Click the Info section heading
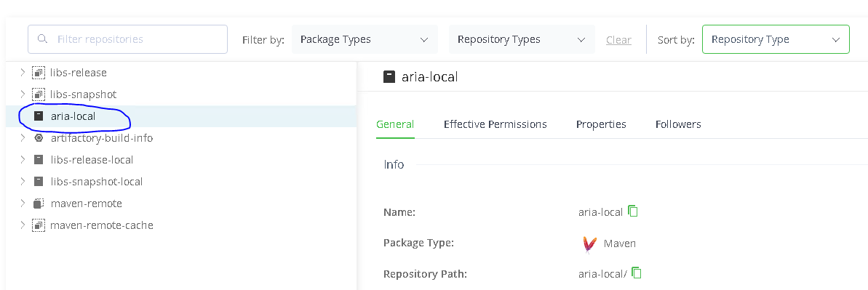This screenshot has height=290, width=868. click(x=394, y=164)
